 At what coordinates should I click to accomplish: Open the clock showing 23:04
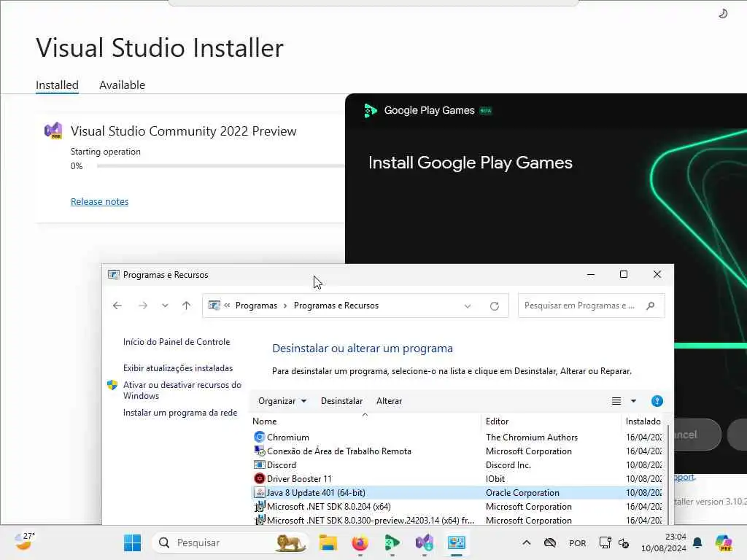coord(663,542)
